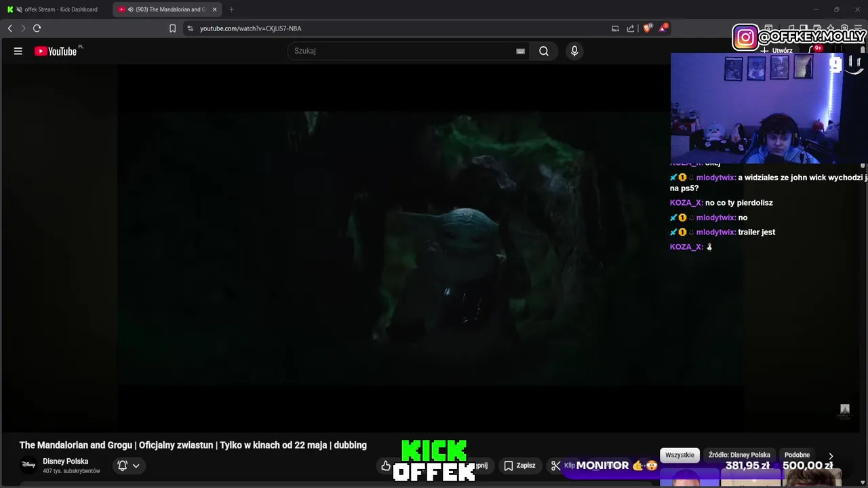Select the Źródło: Disney Polska chip
This screenshot has height=488, width=868.
(x=739, y=455)
